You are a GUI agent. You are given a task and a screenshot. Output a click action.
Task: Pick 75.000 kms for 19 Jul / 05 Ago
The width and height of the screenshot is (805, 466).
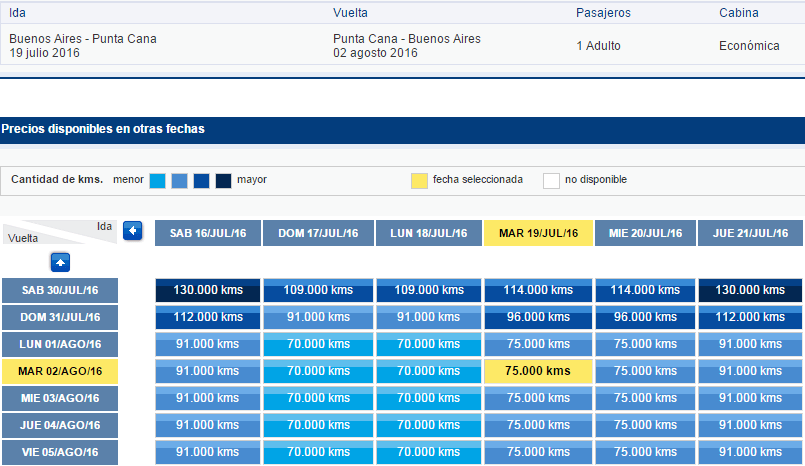click(538, 452)
